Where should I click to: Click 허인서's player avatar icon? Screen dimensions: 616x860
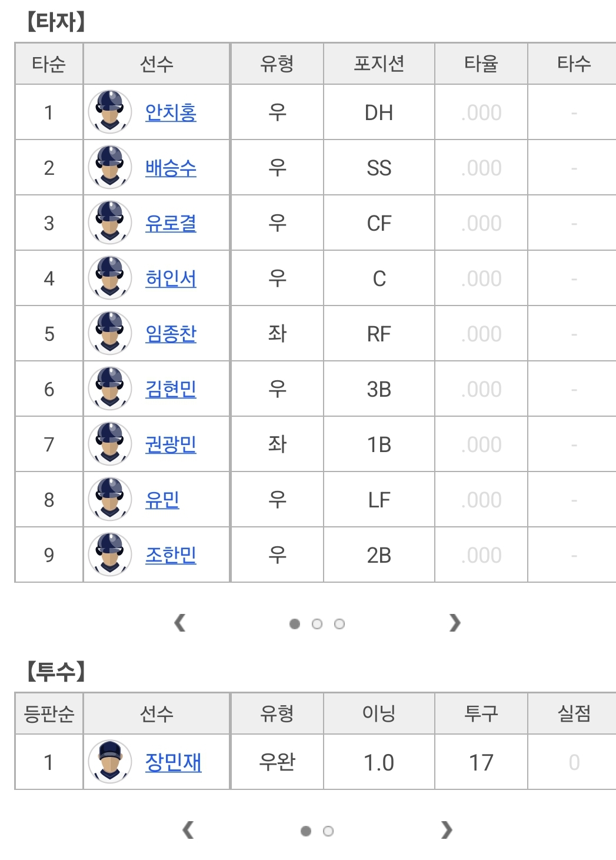click(109, 278)
